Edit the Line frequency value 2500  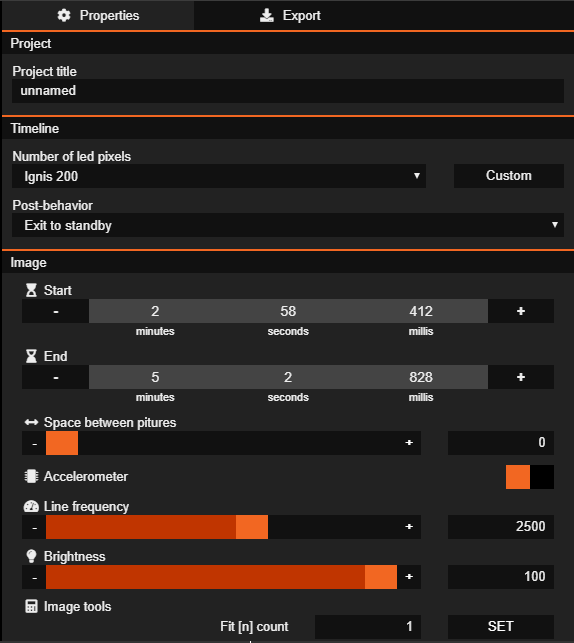click(x=501, y=527)
